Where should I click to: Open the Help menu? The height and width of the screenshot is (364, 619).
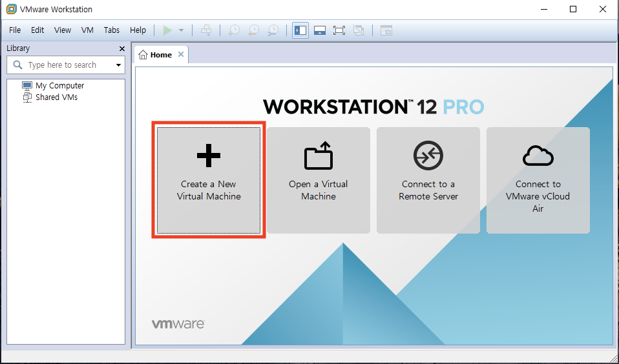coord(138,30)
